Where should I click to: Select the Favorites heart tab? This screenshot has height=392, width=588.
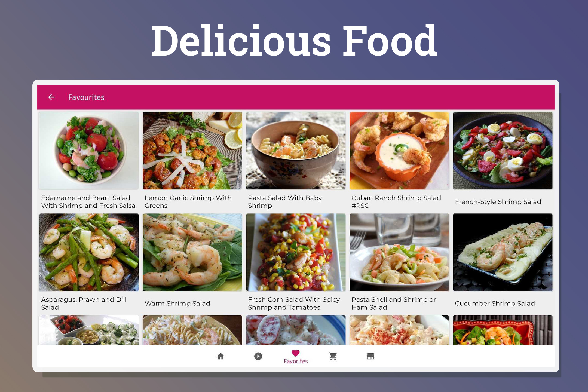click(296, 357)
